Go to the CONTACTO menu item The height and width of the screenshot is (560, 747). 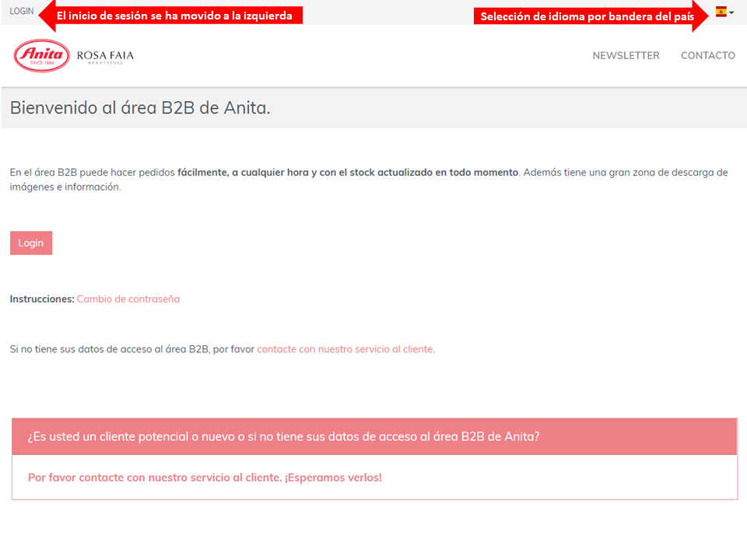[707, 55]
